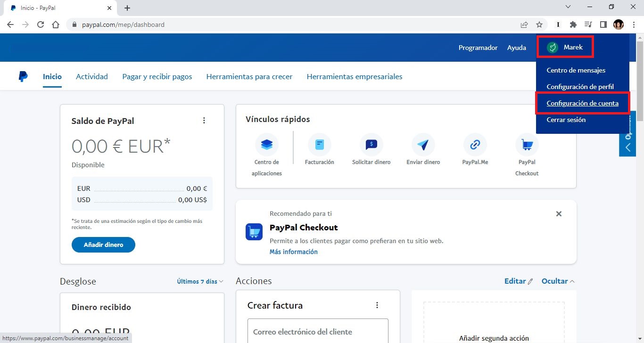Choose Cerrar sesión from the menu
Image resolution: width=644 pixels, height=343 pixels.
coord(566,120)
